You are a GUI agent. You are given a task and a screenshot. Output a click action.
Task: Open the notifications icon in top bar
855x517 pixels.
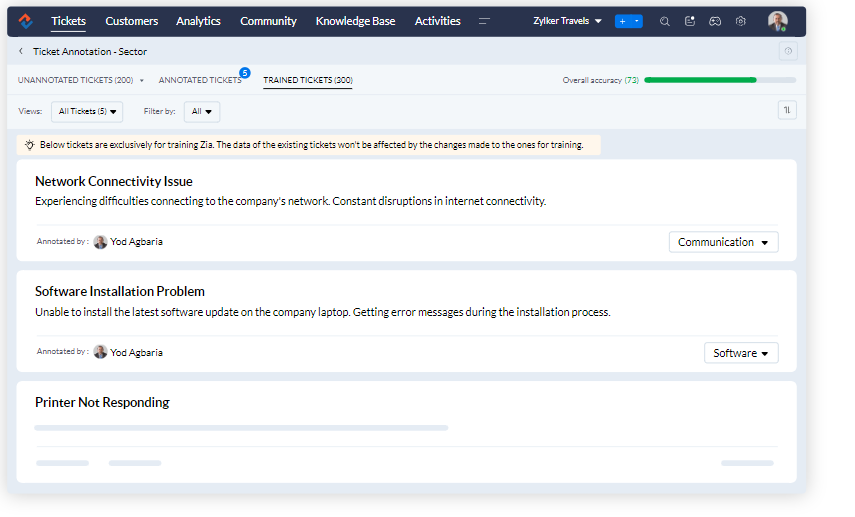point(690,21)
